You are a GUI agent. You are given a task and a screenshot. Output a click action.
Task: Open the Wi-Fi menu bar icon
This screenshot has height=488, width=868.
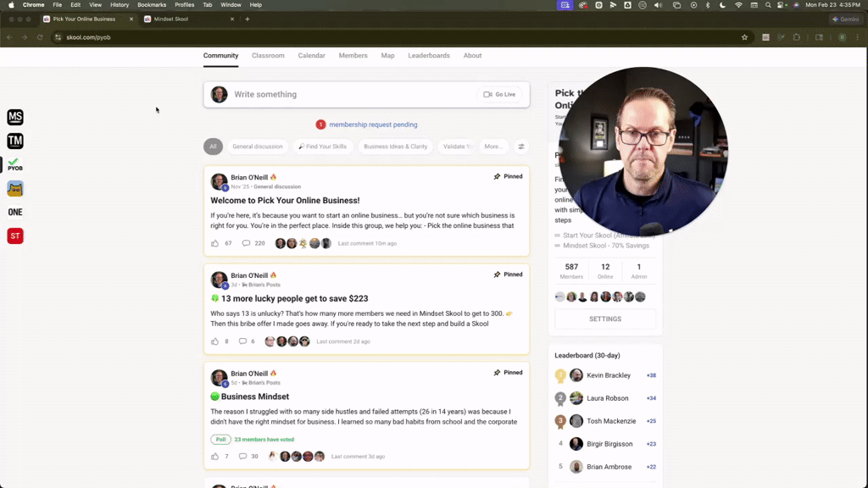coord(738,5)
